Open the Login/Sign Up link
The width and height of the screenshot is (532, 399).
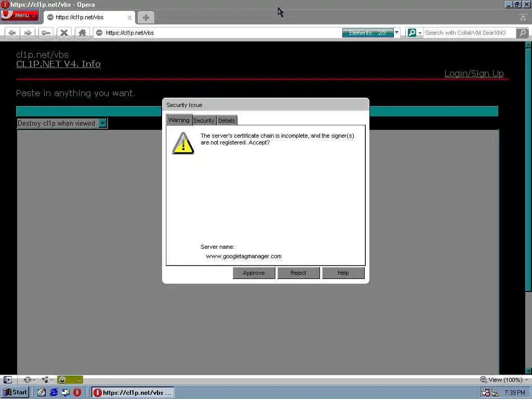pos(474,73)
